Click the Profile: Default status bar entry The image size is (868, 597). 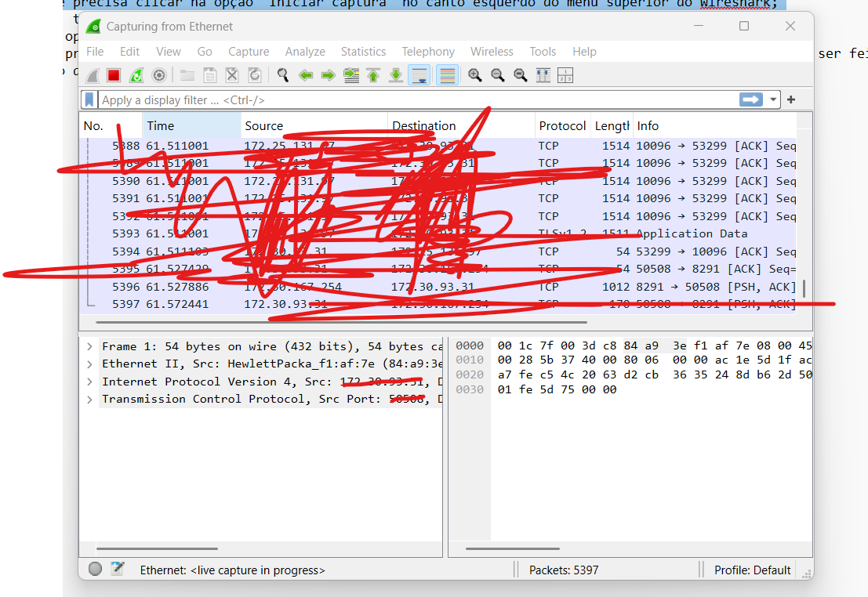point(752,570)
